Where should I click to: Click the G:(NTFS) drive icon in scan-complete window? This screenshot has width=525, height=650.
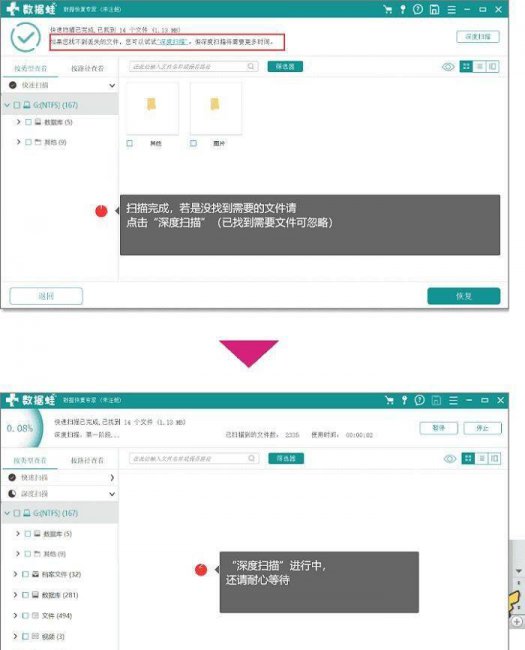27,105
